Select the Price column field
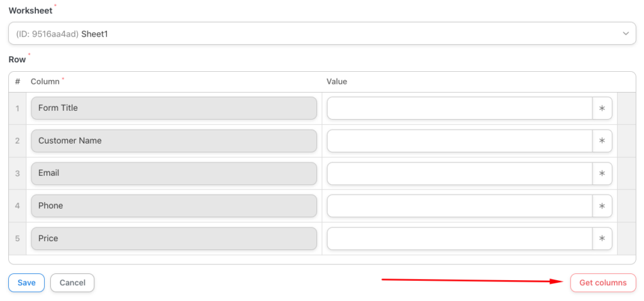This screenshot has width=644, height=301. [174, 239]
